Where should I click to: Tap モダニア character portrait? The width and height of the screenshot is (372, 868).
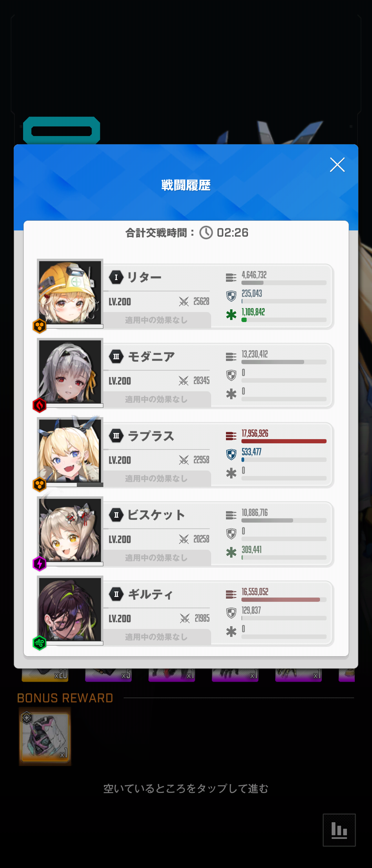click(x=70, y=372)
